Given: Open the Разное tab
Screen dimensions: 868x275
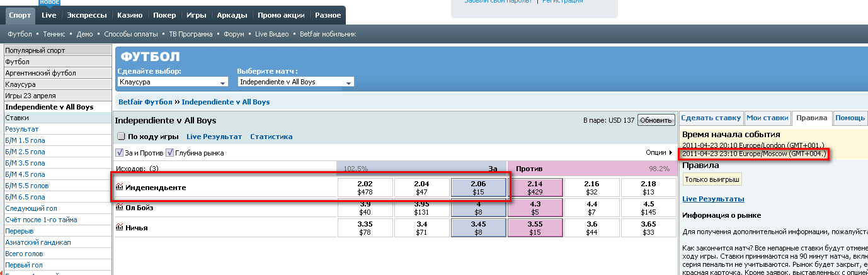Looking at the screenshot, I should (327, 15).
